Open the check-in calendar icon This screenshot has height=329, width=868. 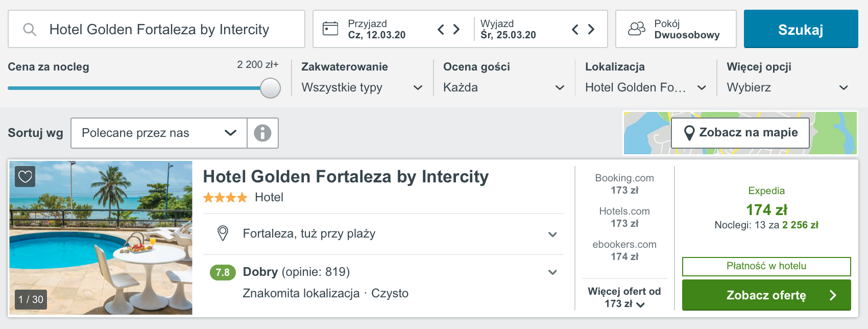coord(330,29)
